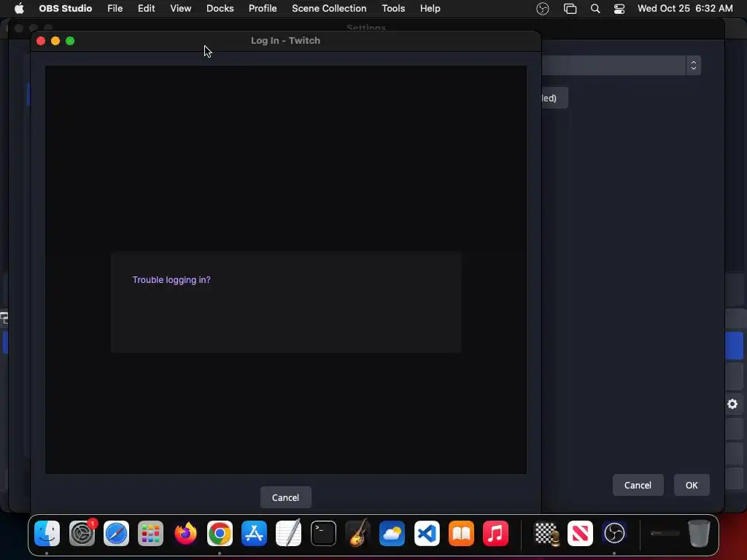Open TextEdit from the Dock
The image size is (747, 560).
point(289,533)
